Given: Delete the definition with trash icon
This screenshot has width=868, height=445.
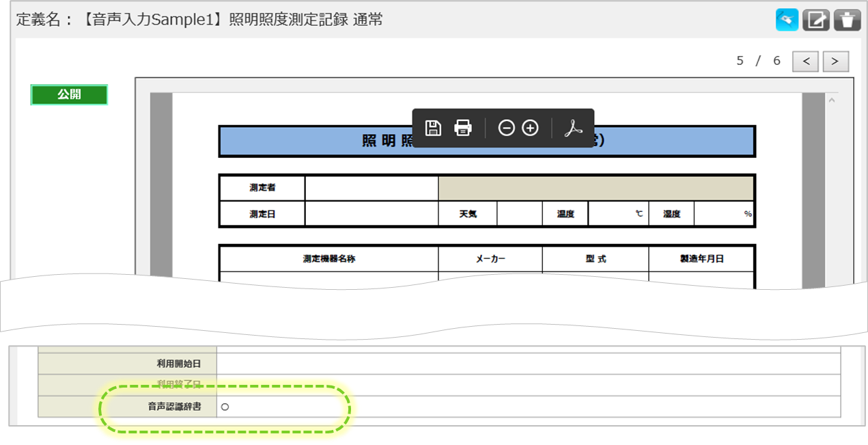Looking at the screenshot, I should click(x=848, y=20).
